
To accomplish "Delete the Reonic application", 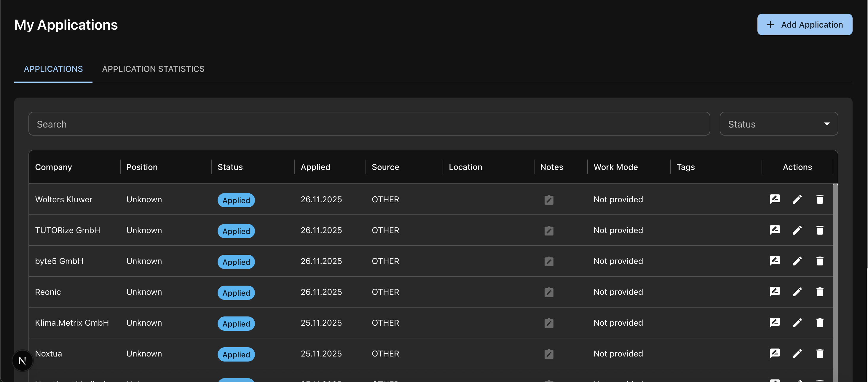I will (820, 292).
